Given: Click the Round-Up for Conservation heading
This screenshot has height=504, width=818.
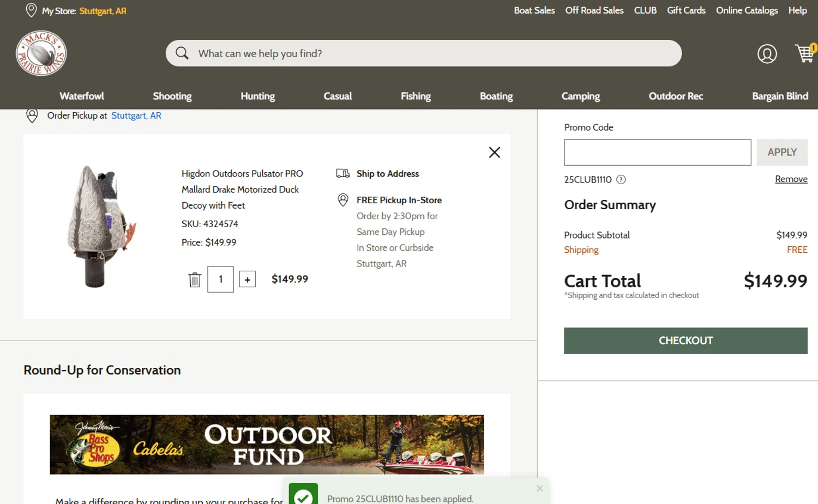Looking at the screenshot, I should point(102,370).
